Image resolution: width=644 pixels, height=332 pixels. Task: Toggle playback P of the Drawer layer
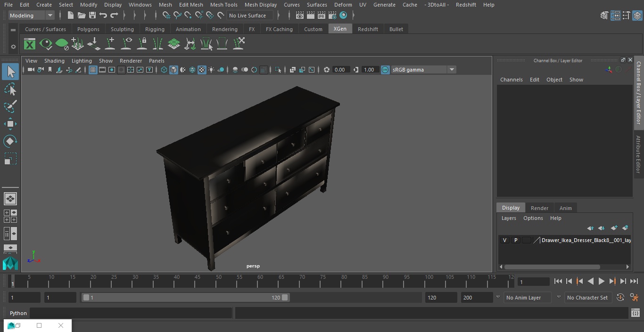516,240
